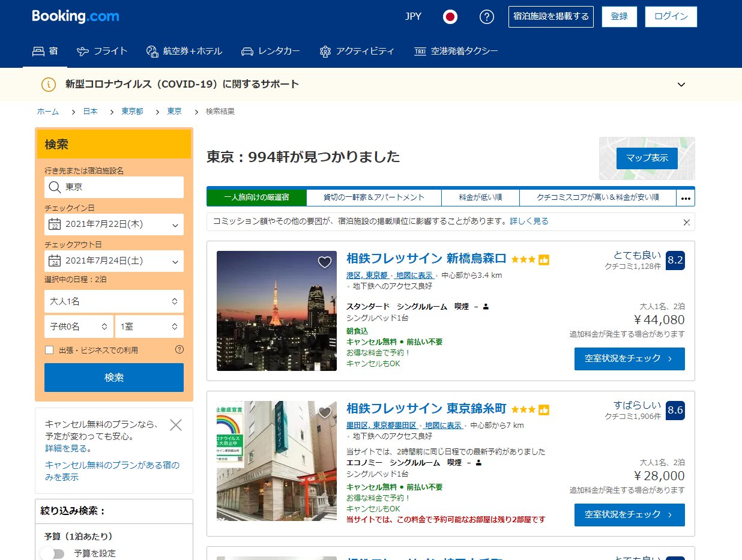Open the 相鉄フレッサイン 新橋烏森口 title link
742x560 pixels.
tap(426, 259)
